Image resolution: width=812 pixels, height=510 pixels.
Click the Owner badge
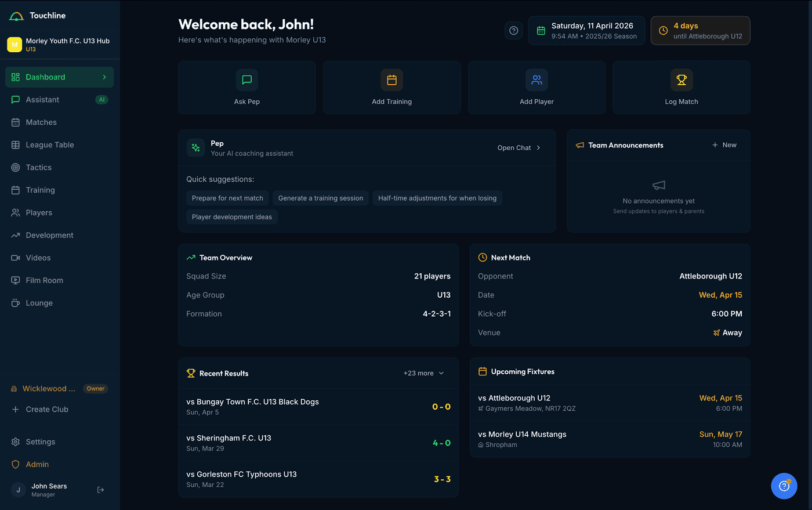point(96,389)
